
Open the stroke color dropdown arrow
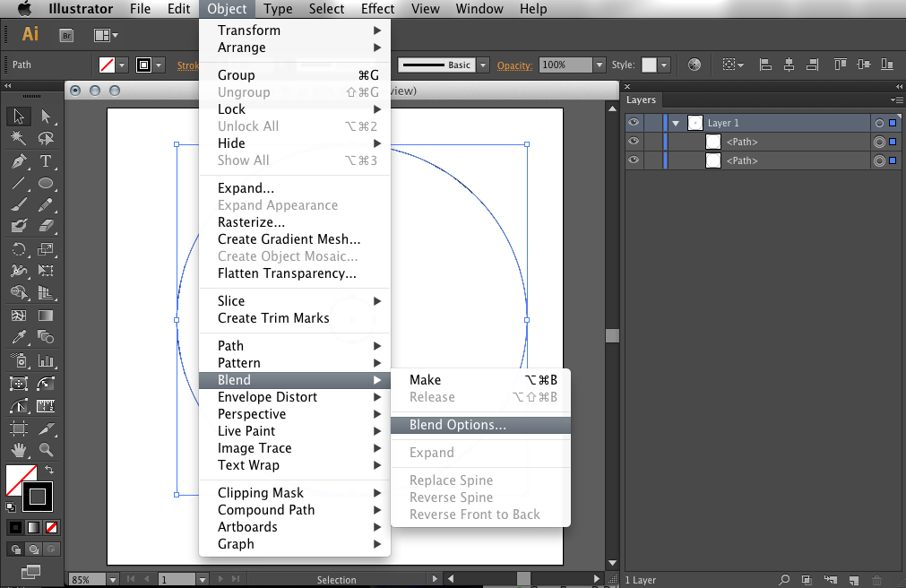point(159,65)
